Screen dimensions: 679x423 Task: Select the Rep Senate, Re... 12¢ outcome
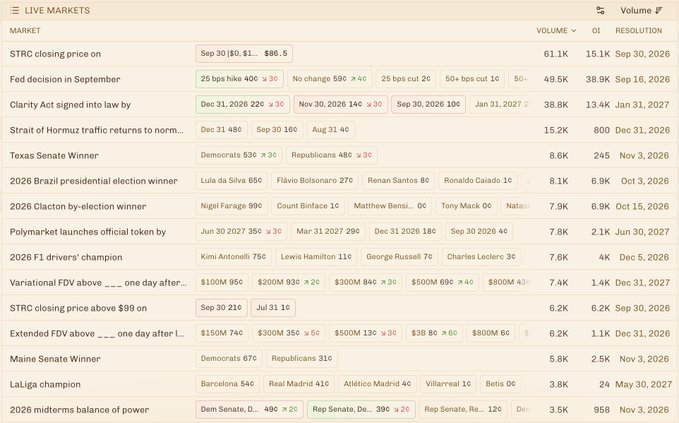point(463,410)
